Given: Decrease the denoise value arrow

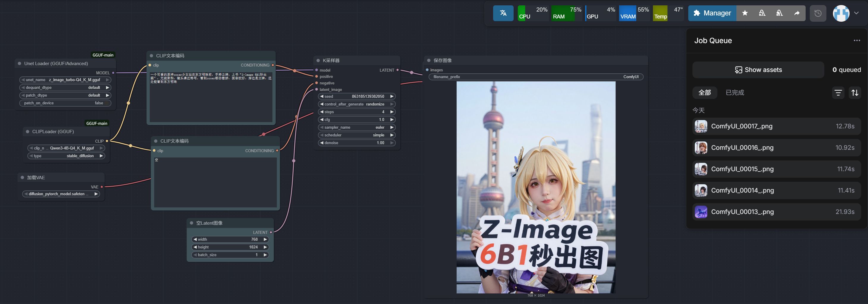Looking at the screenshot, I should click(x=322, y=143).
